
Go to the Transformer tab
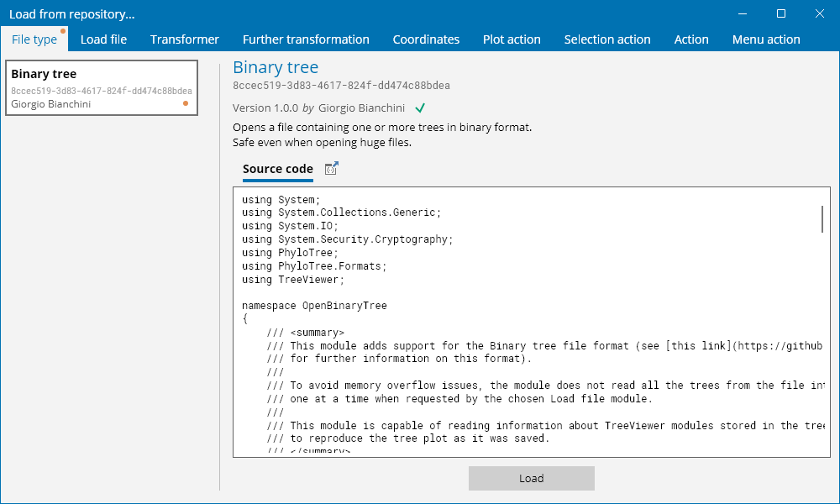tap(185, 39)
